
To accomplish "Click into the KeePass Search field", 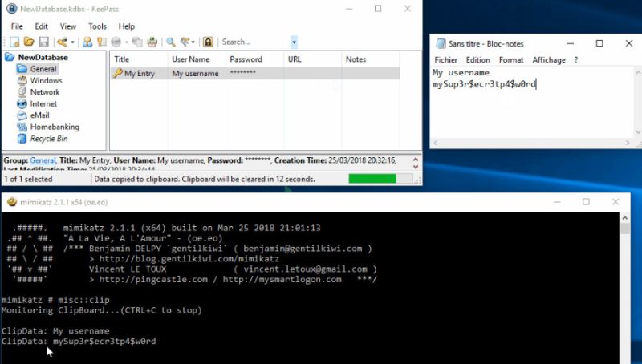I will pyautogui.click(x=254, y=42).
